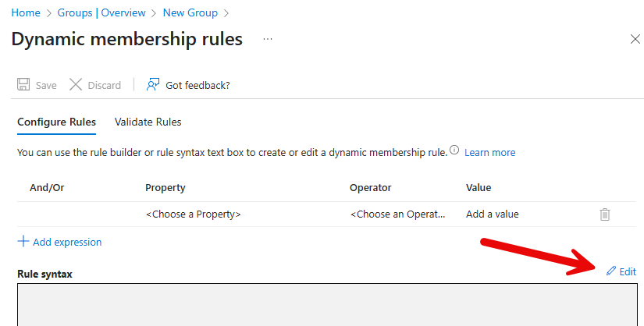The height and width of the screenshot is (326, 644).
Task: Follow the Learn more link
Action: [x=489, y=152]
